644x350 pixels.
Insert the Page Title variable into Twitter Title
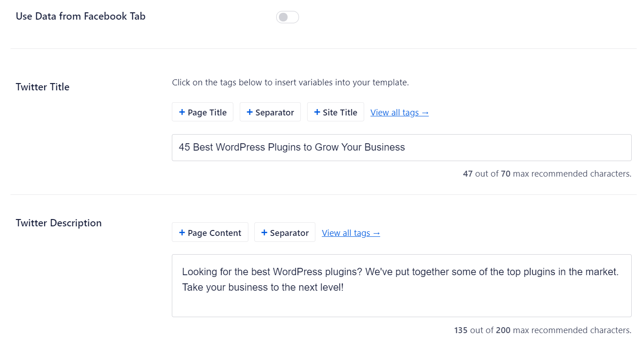point(202,112)
